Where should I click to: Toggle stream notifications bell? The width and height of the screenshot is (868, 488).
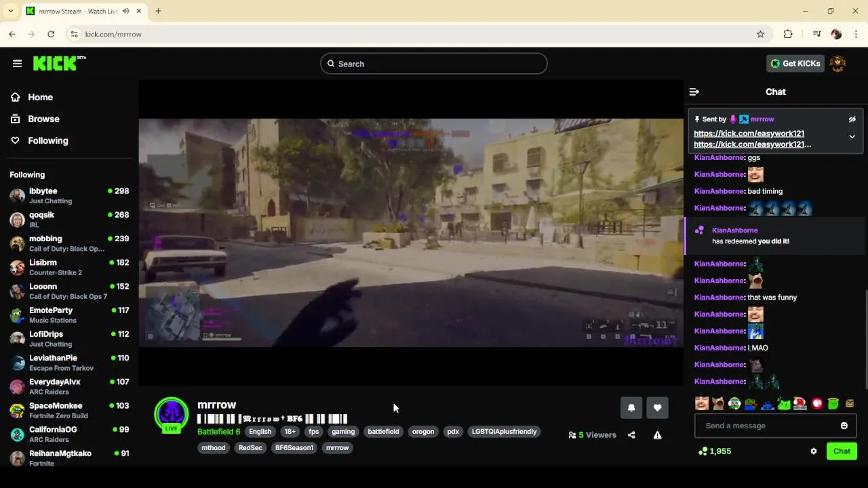coord(631,407)
